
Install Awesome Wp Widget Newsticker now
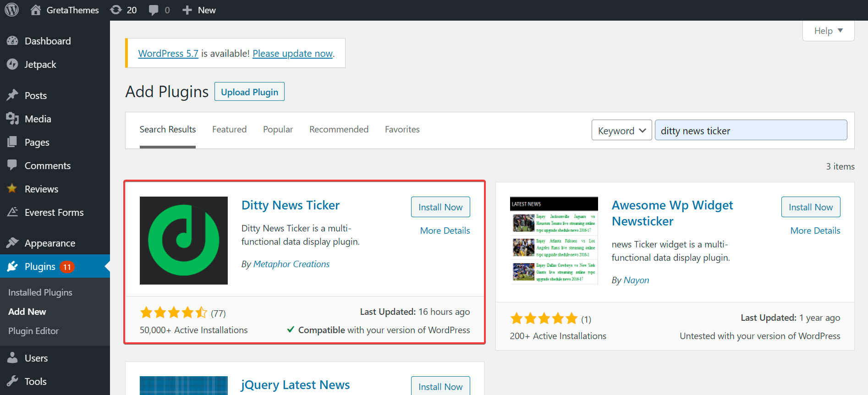click(x=811, y=207)
